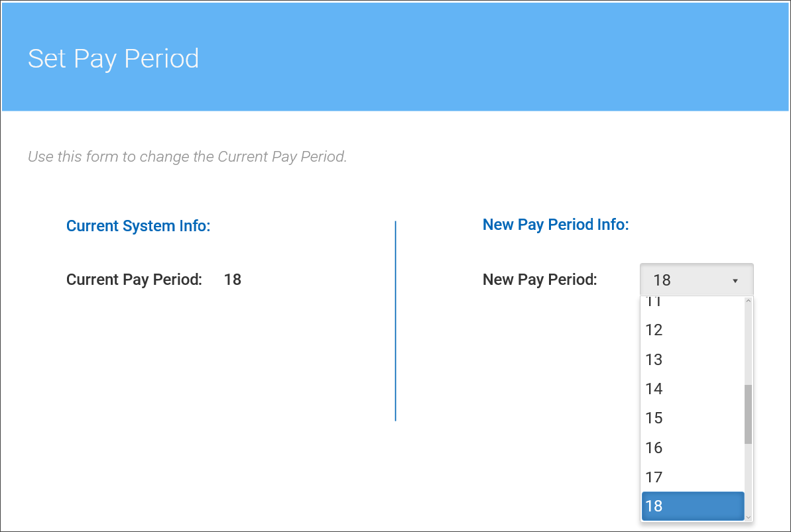The image size is (791, 532).
Task: Click the dropdown arrow beside value 18
Action: pyautogui.click(x=735, y=281)
